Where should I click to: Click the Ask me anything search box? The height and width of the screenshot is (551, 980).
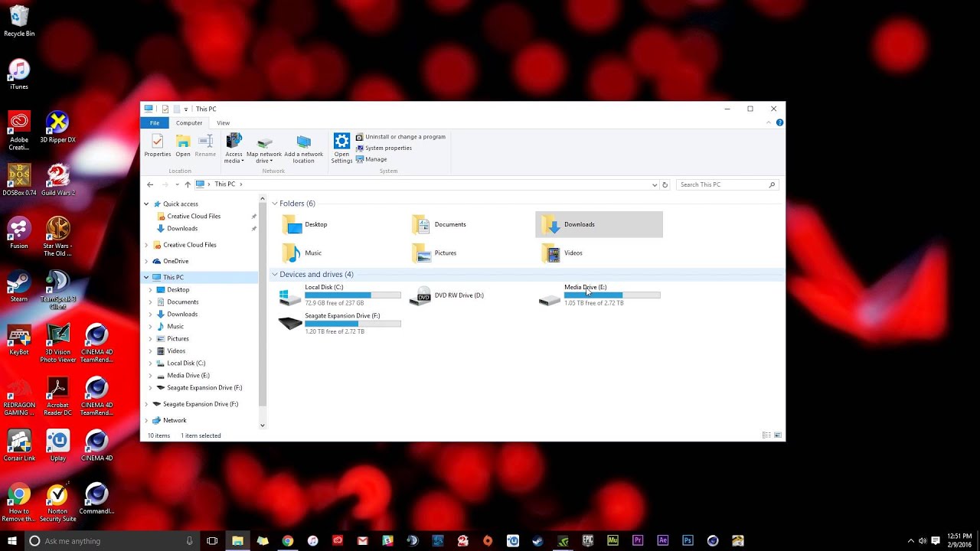(112, 541)
